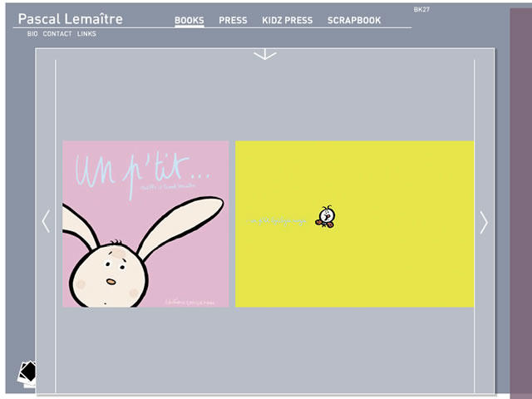Open the BIO page
The width and height of the screenshot is (532, 399).
32,33
